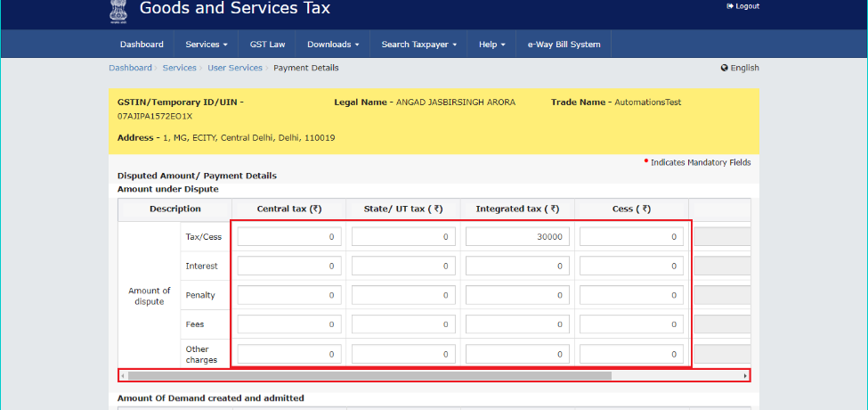Click the scrollbar left arrow
This screenshot has height=410, width=868.
(x=122, y=375)
